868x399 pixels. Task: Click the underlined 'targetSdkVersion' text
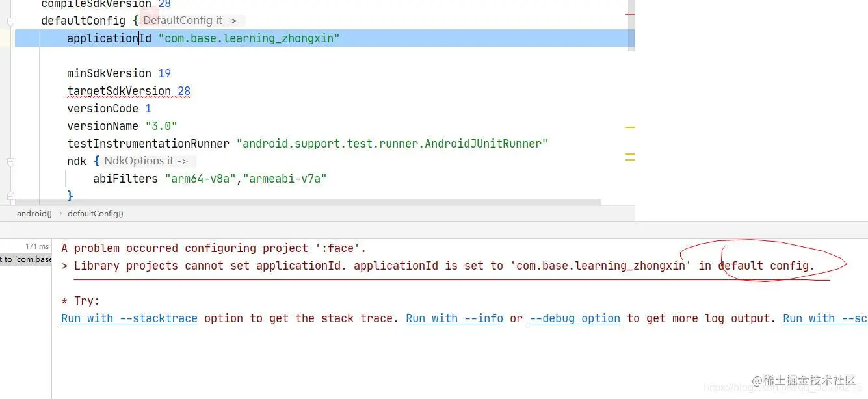pyautogui.click(x=119, y=91)
